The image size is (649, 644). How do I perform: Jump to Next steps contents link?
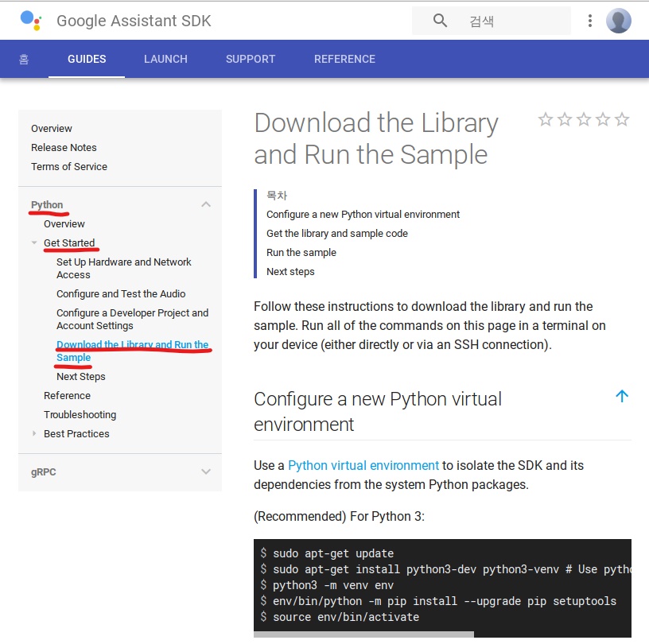[290, 271]
